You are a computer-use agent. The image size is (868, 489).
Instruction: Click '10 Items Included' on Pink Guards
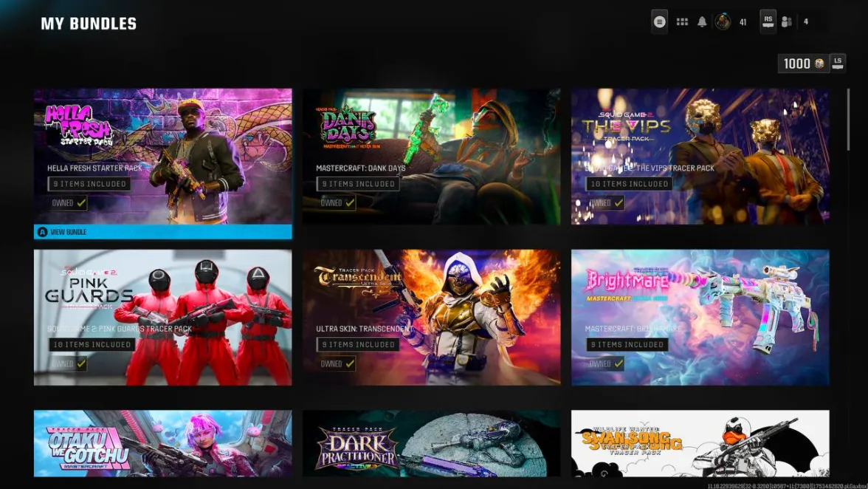[x=92, y=344]
